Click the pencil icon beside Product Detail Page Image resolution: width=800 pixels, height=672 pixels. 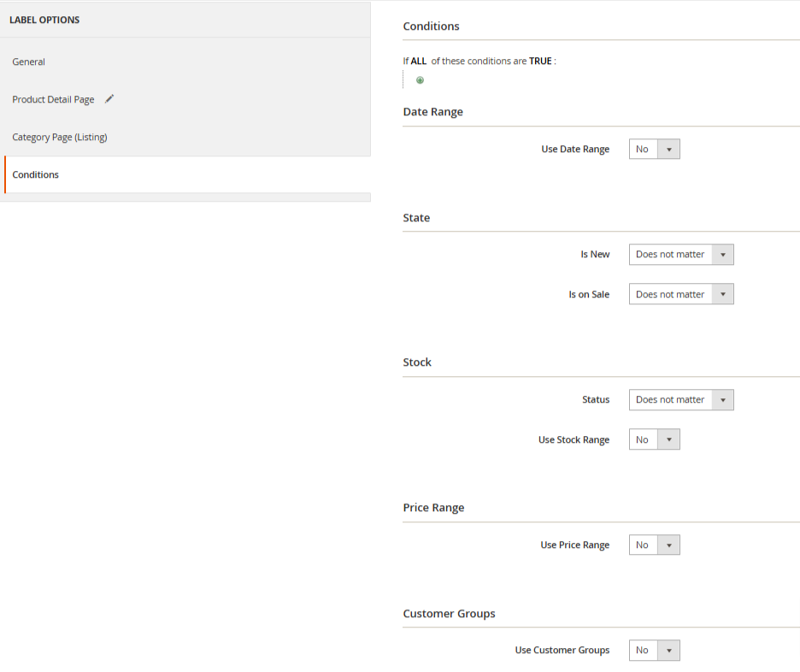[109, 99]
